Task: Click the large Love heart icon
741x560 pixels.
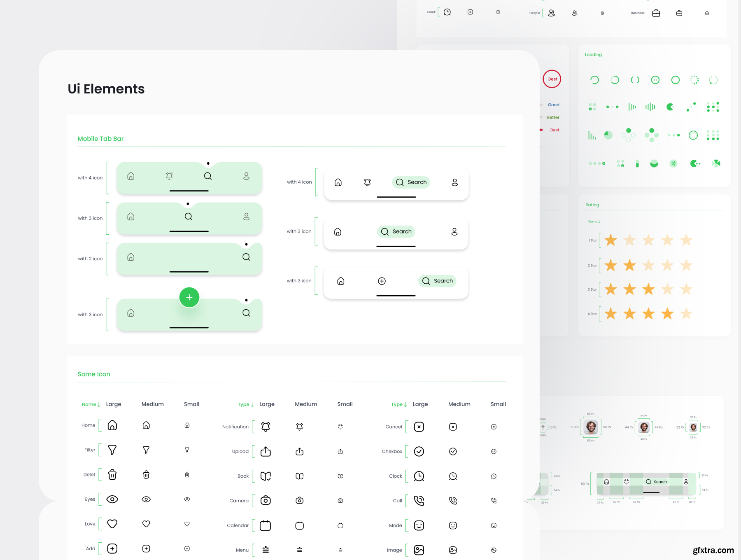Action: click(x=112, y=524)
